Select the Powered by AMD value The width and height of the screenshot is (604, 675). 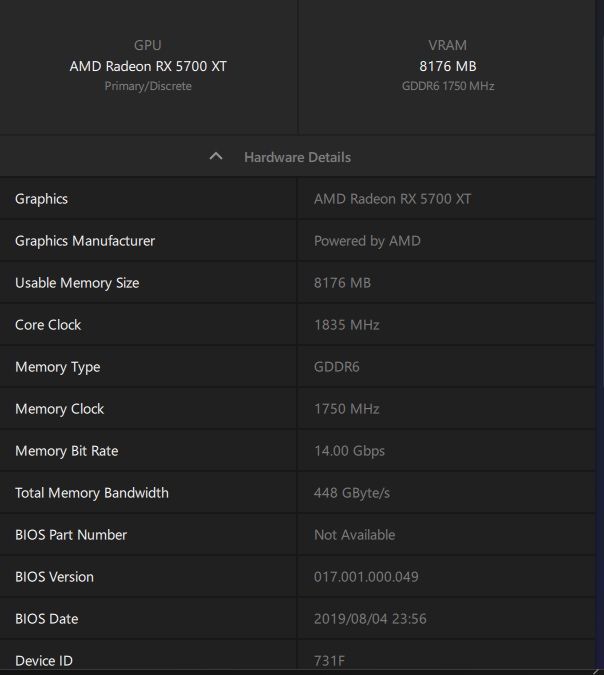point(367,241)
